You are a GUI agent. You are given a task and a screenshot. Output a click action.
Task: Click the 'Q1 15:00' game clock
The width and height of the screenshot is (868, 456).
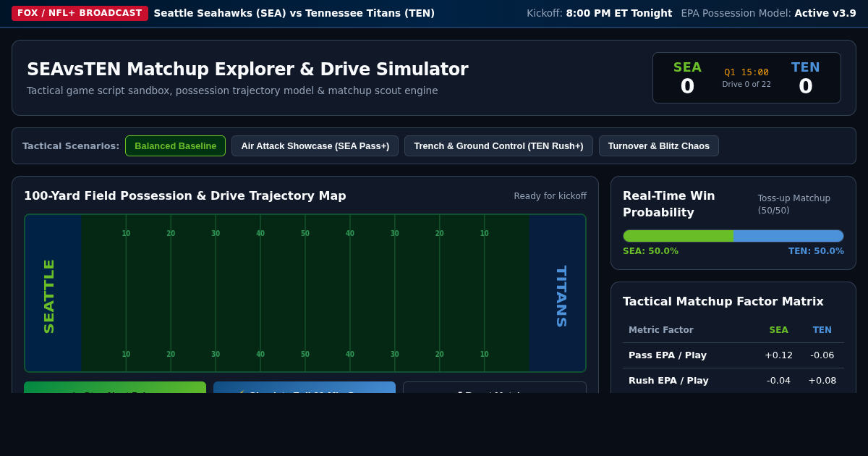746,72
